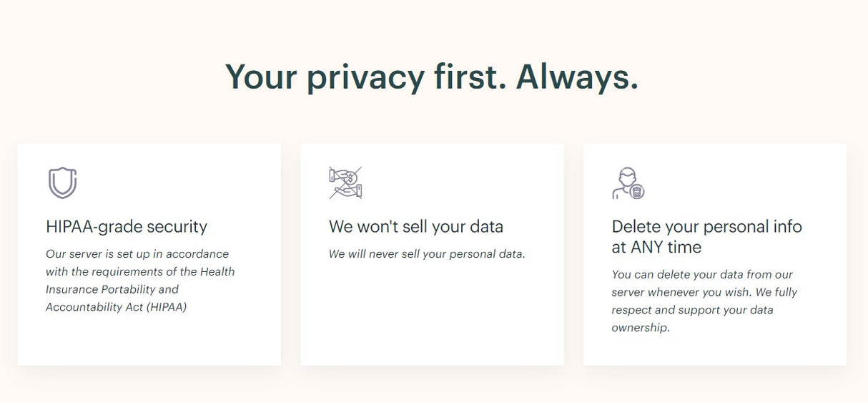The height and width of the screenshot is (403, 868).
Task: Click the "Your privacy first. Always." heading
Action: [x=432, y=77]
